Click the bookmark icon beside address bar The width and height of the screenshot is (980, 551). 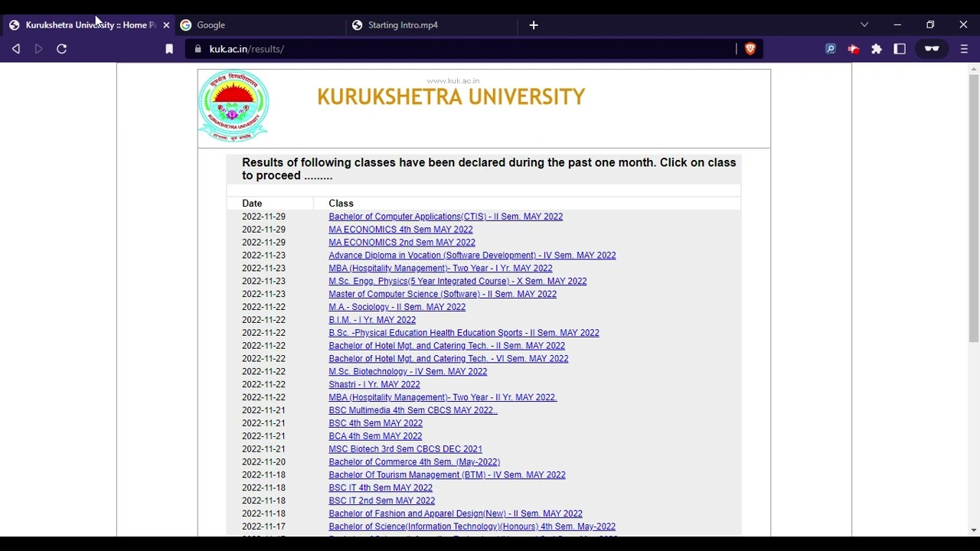169,49
